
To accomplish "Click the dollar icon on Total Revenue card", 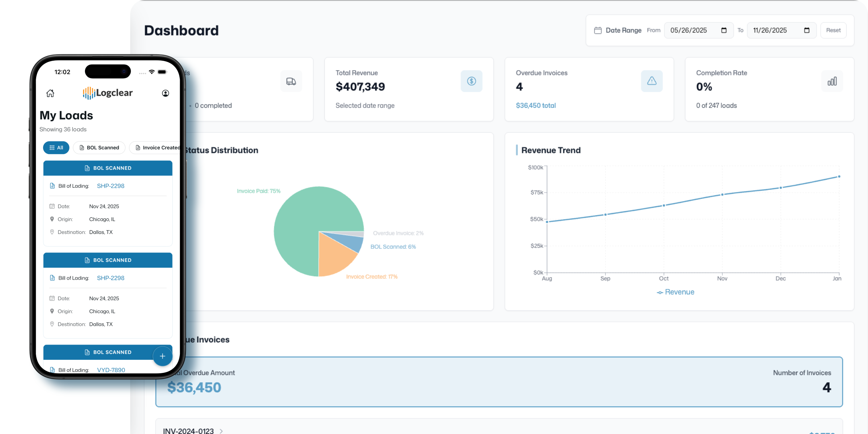I will pos(471,81).
